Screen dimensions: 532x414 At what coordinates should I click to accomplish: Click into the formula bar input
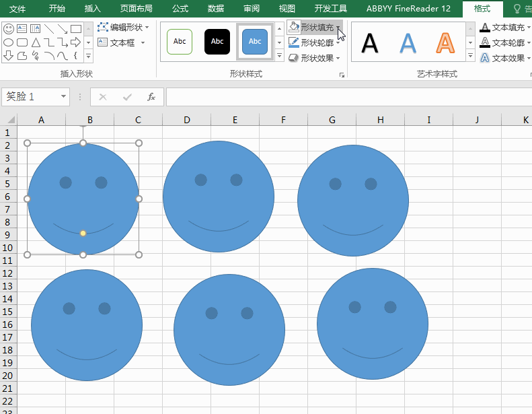(349, 97)
